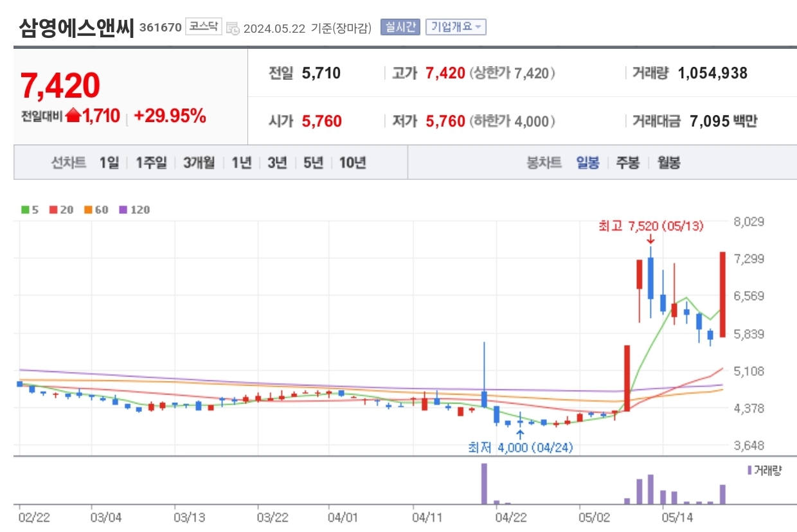
Task: Click the large current price 7,420
Action: (x=60, y=85)
